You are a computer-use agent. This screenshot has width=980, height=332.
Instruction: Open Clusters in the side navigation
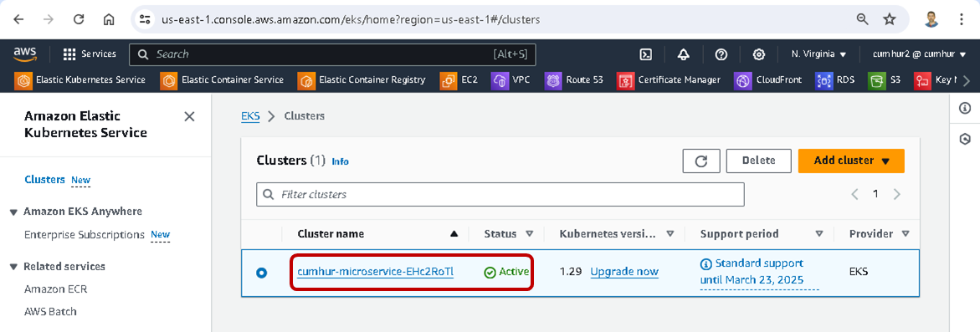tap(44, 179)
